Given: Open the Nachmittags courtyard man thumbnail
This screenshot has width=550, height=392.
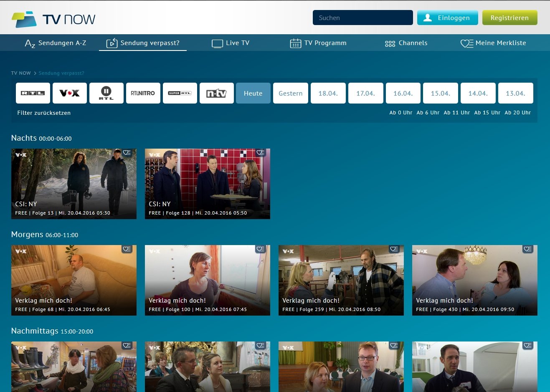Looking at the screenshot, I should (475, 367).
